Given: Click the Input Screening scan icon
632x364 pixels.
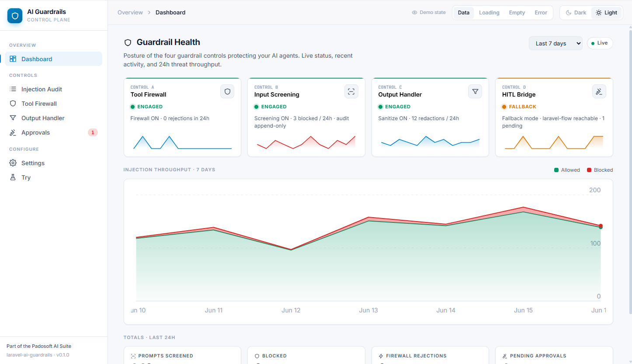Looking at the screenshot, I should tap(351, 91).
